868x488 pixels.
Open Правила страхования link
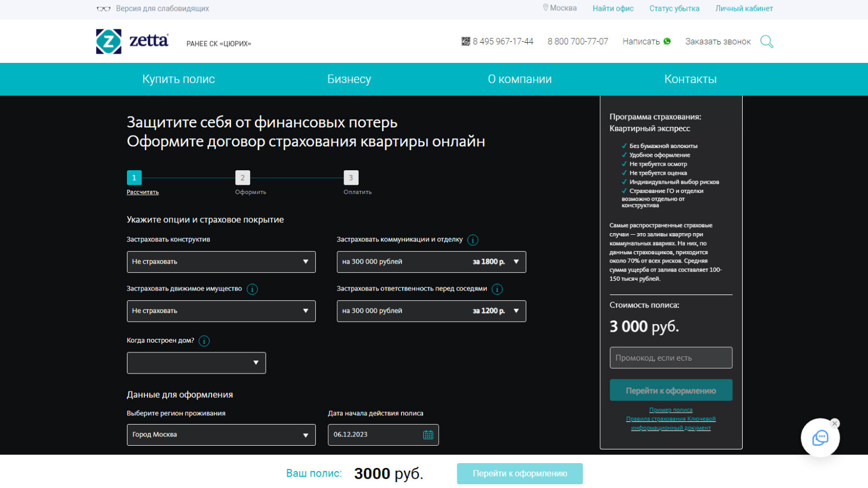click(655, 419)
